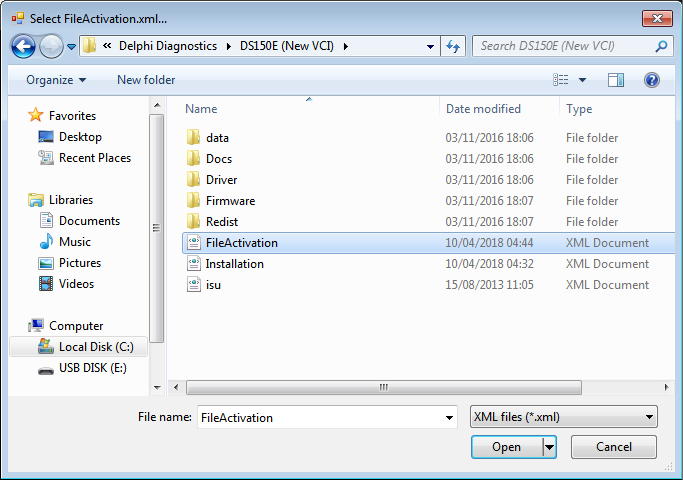Expand arrow after Delphi Diagnostics breadcrumb
The width and height of the screenshot is (683, 480).
[x=229, y=46]
